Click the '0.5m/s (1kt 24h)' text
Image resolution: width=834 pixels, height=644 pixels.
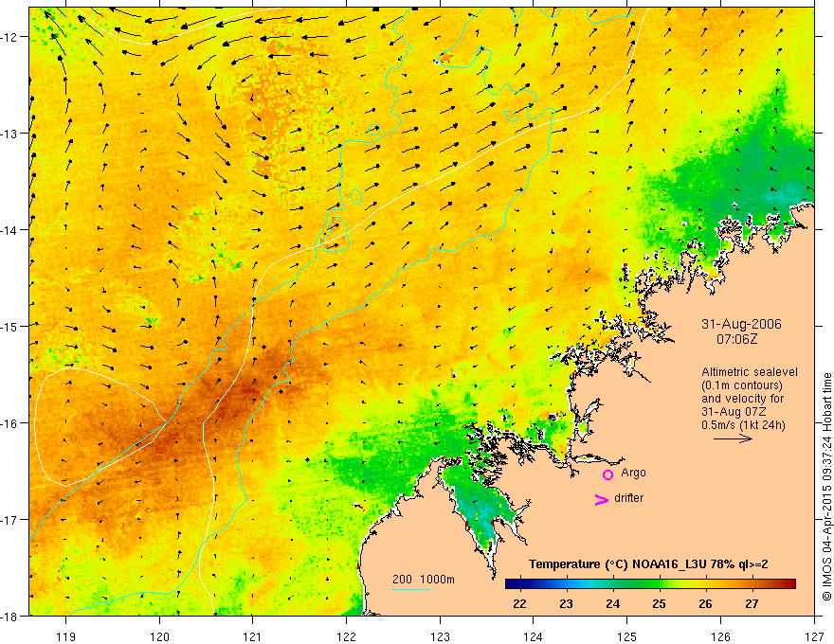(x=744, y=425)
